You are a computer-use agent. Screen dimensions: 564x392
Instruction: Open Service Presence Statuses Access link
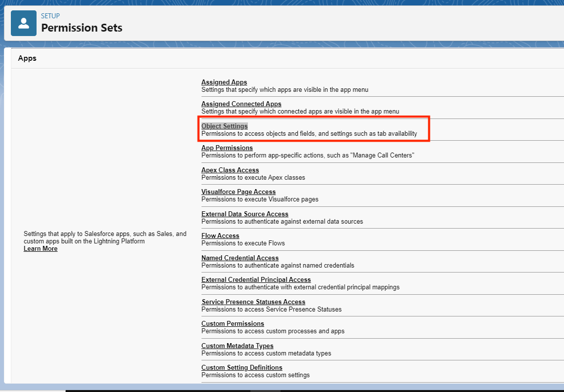pos(253,302)
